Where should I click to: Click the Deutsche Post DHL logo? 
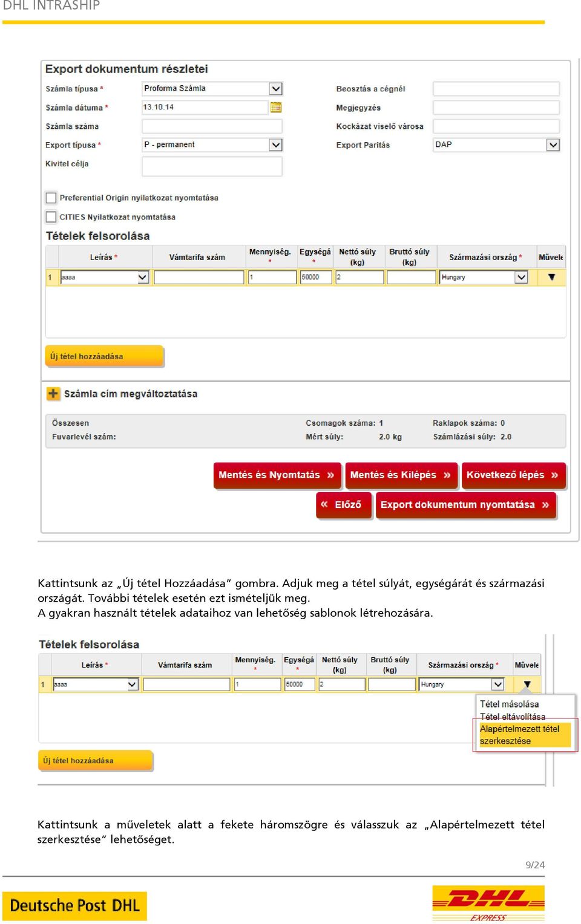click(74, 906)
